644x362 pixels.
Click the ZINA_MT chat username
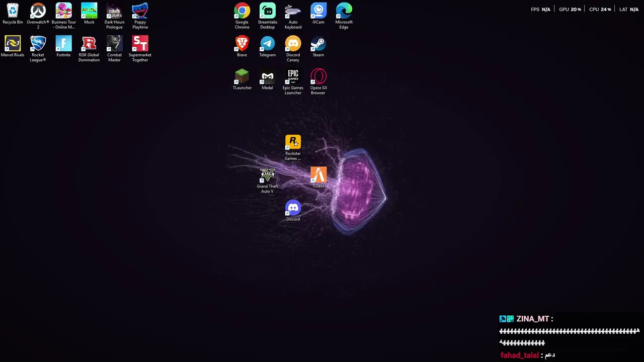point(532,319)
